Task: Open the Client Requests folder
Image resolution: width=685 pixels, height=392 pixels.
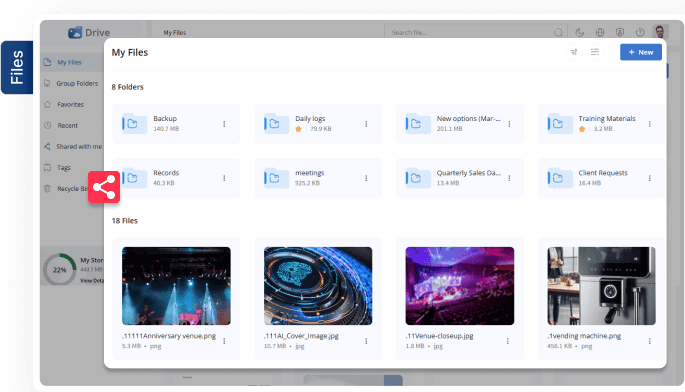Action: pos(602,178)
